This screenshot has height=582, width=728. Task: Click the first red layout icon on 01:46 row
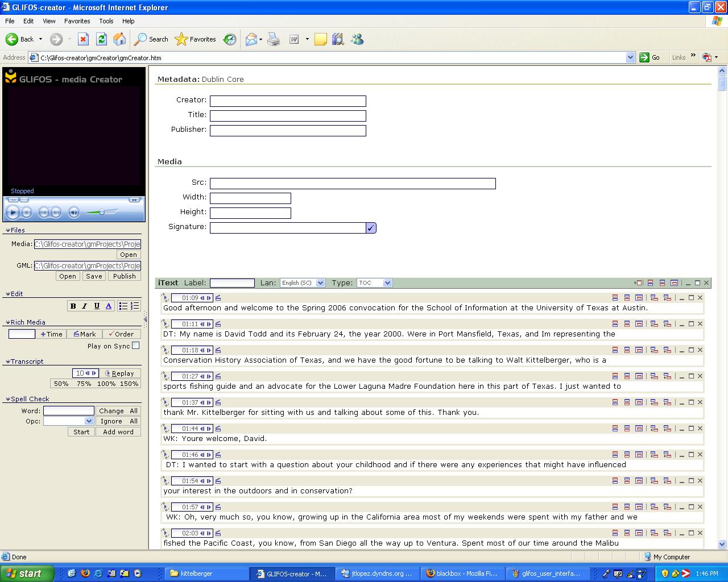point(615,455)
